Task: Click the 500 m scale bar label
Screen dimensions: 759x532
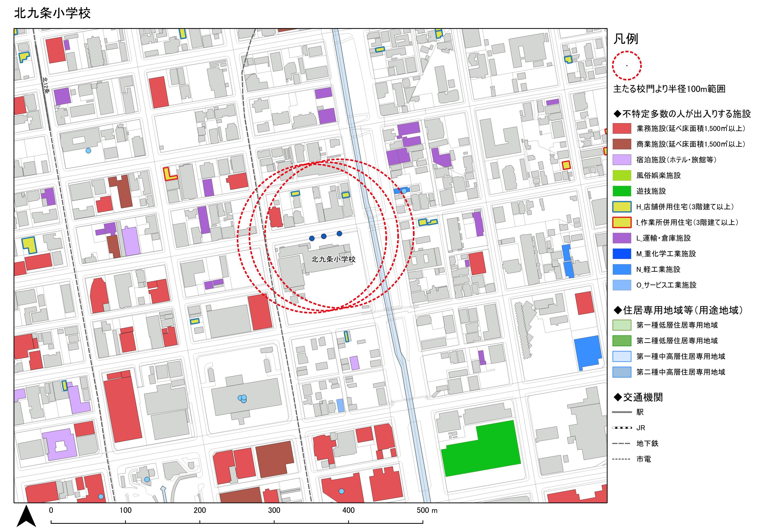Action: pos(427,510)
